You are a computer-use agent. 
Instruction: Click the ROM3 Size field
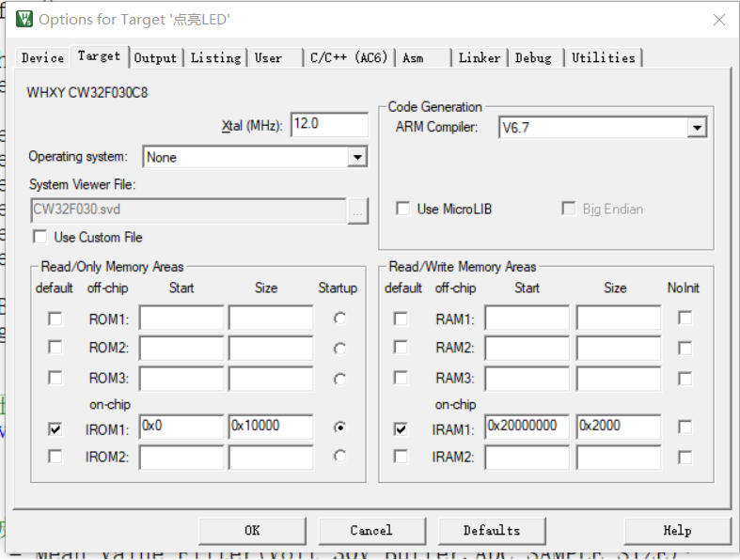(271, 379)
